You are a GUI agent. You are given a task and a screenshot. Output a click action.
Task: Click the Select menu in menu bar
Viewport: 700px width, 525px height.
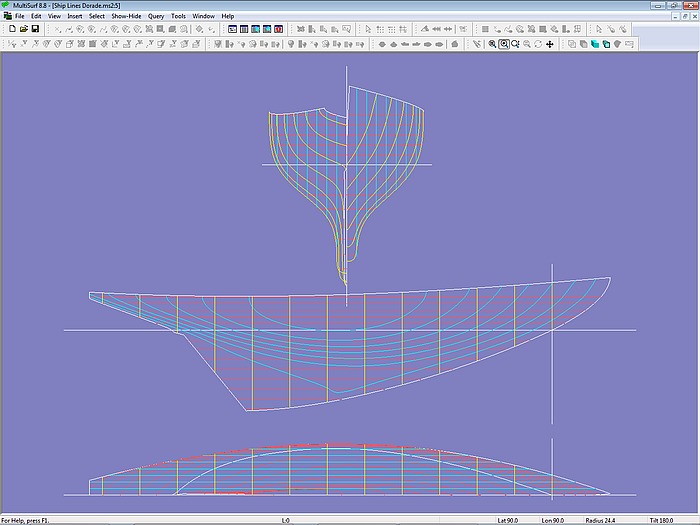pyautogui.click(x=96, y=17)
